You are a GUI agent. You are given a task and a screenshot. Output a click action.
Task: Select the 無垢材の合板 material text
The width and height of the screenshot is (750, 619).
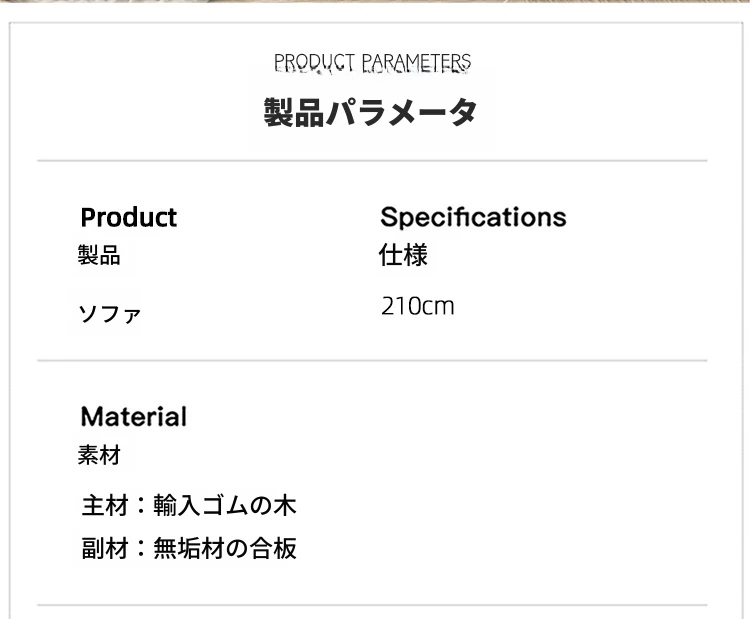[x=225, y=548]
